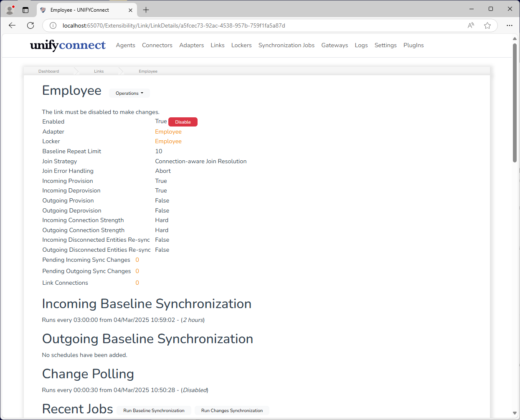Close the Employee - UNIFYConnect tab
The width and height of the screenshot is (520, 420).
click(x=130, y=10)
